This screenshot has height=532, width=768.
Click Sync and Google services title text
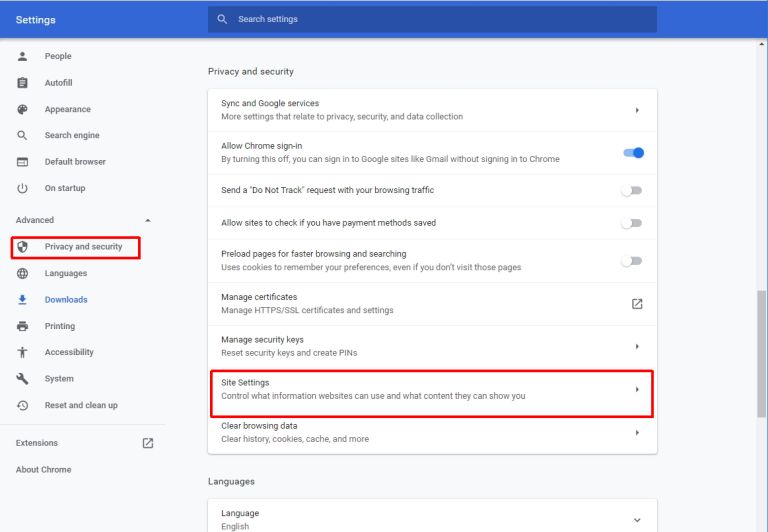(x=270, y=103)
